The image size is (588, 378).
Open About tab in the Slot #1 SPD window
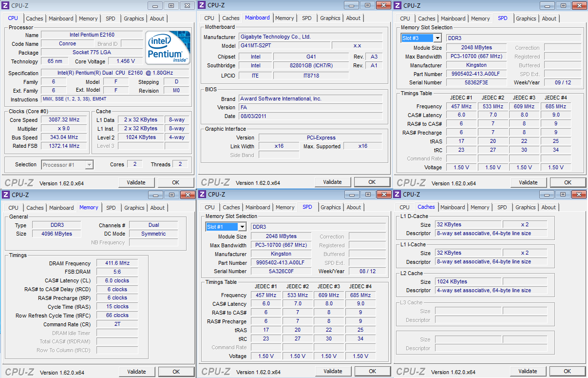(354, 207)
